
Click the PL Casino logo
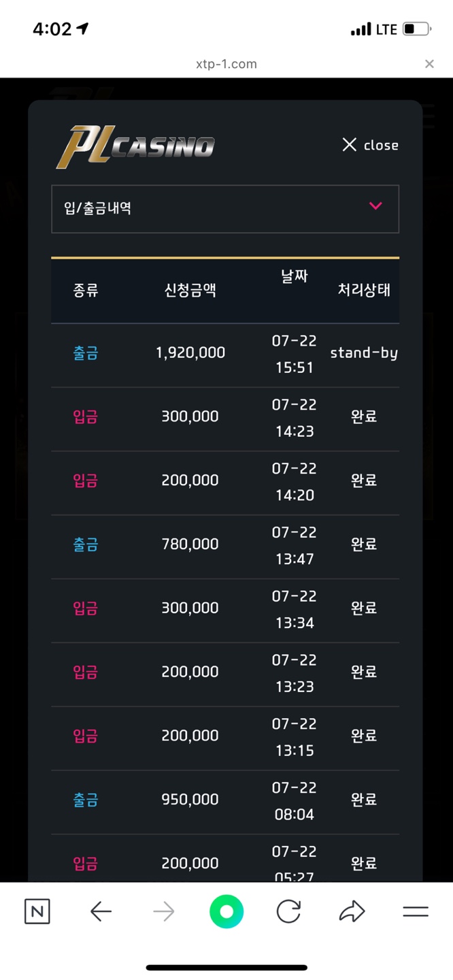(x=135, y=146)
